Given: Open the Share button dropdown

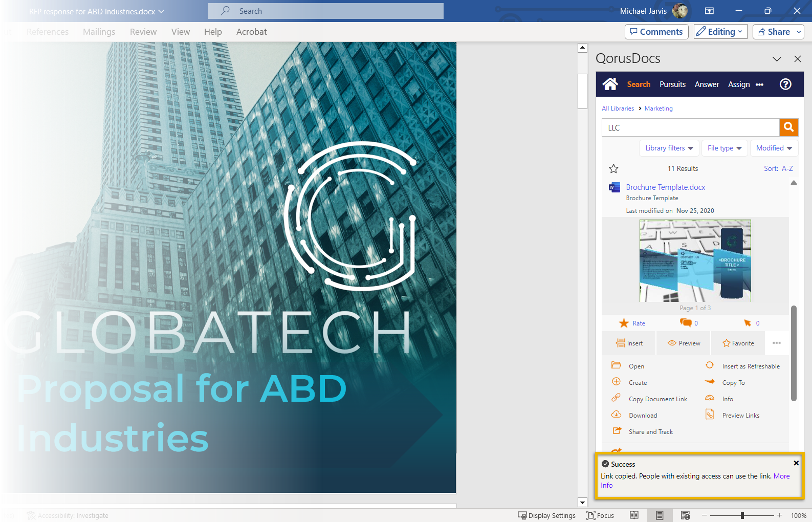Looking at the screenshot, I should [x=799, y=32].
